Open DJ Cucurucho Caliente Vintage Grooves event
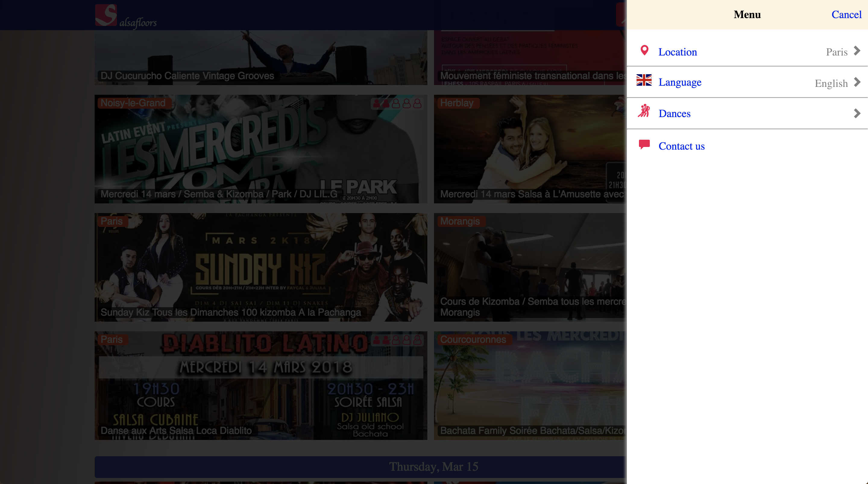868x484 pixels. pyautogui.click(x=261, y=57)
